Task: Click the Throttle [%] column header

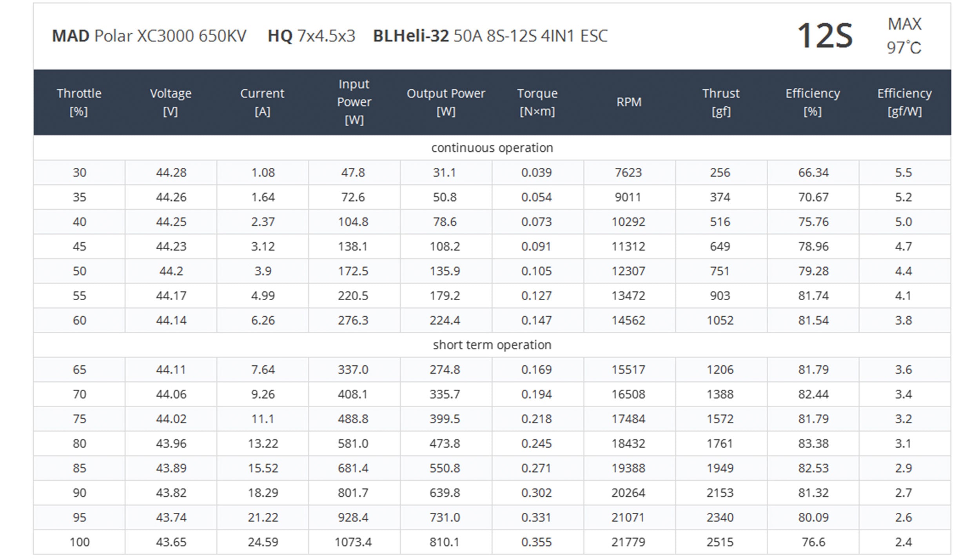Action: (79, 102)
